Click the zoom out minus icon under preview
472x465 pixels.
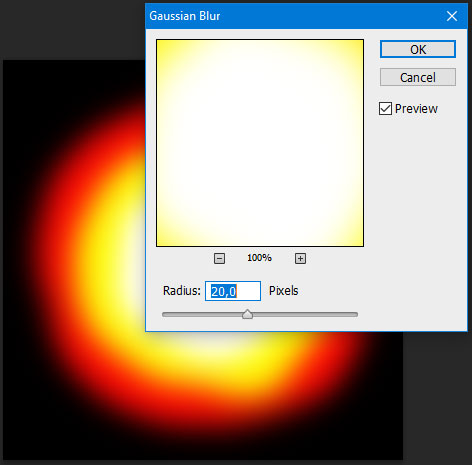(x=219, y=258)
